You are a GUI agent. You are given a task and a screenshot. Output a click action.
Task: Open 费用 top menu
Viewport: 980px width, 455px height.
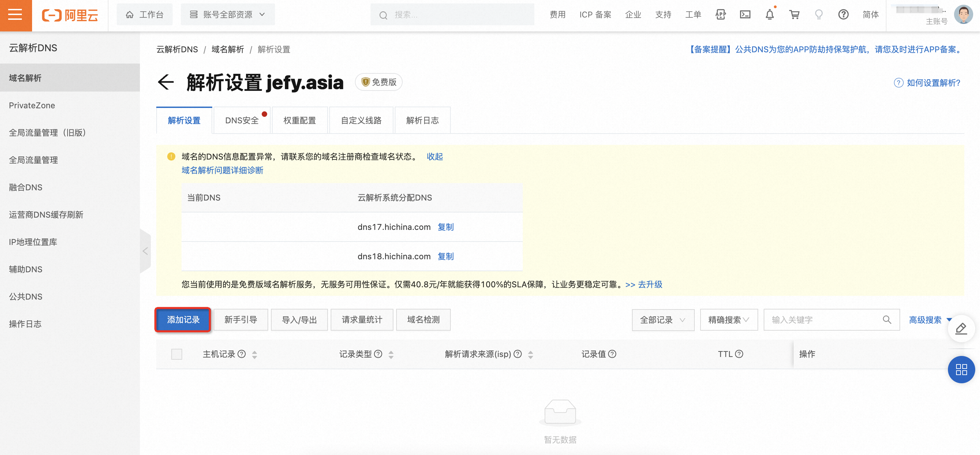point(557,15)
